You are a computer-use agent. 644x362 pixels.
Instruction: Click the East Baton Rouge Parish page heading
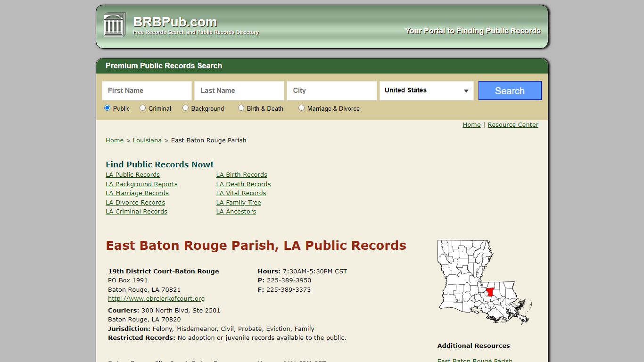256,246
